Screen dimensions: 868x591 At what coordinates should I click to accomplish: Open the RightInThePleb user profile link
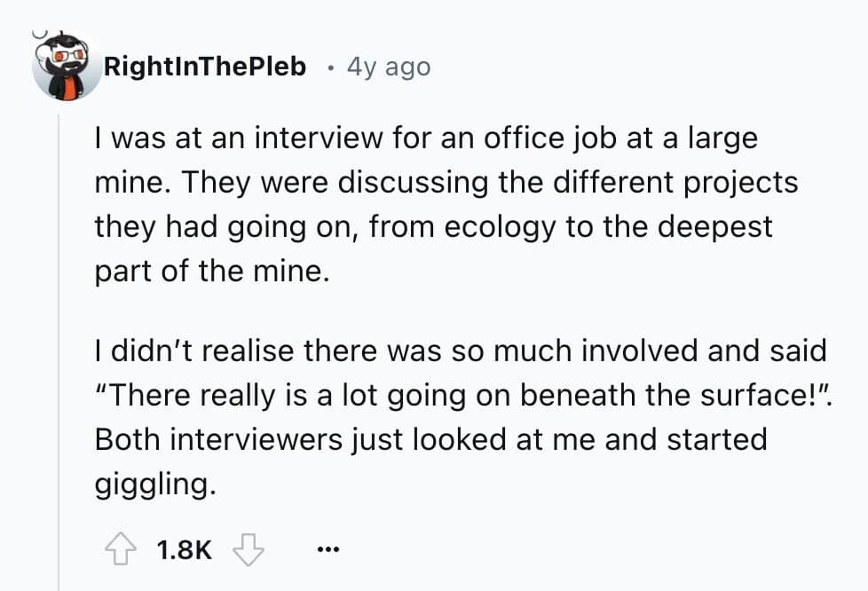point(204,67)
